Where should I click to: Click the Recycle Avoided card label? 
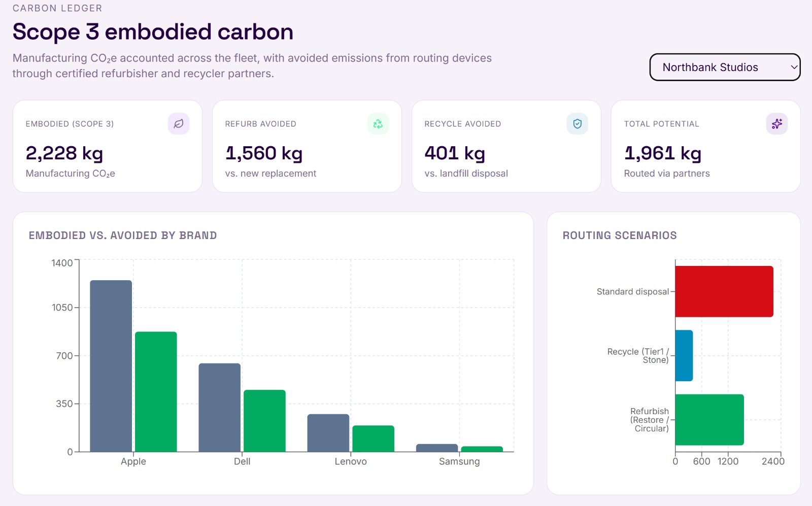point(463,124)
